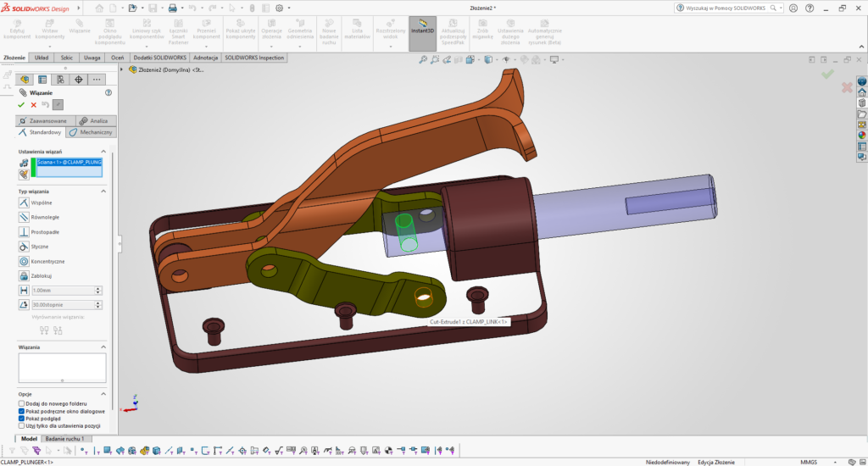Confirm the mate with the green checkmark
Image resolution: width=868 pixels, height=466 pixels.
[21, 104]
